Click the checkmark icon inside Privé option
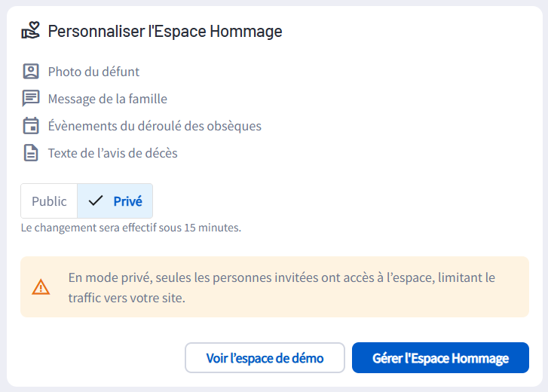 pyautogui.click(x=96, y=201)
